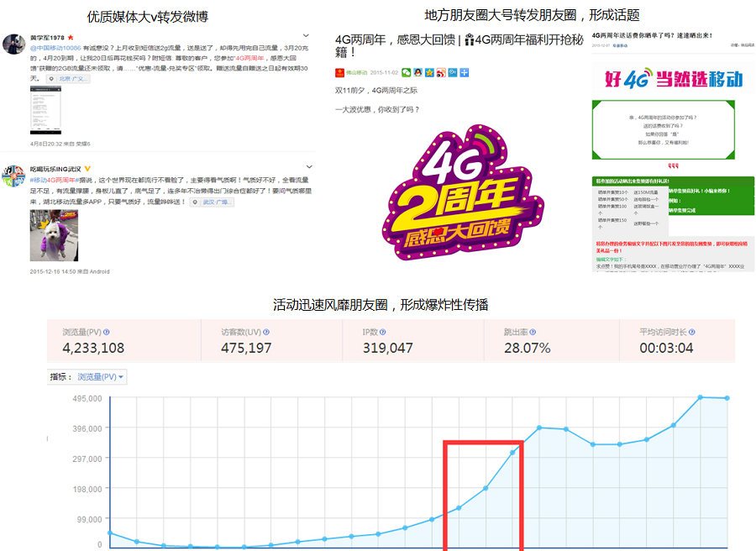This screenshot has height=551, width=756.
Task: Click the 475,197 visitor count value
Action: (246, 348)
